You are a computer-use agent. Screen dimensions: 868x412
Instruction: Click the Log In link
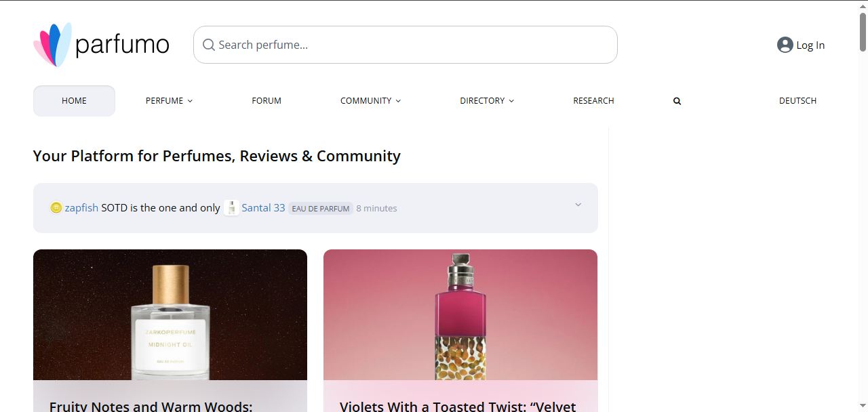(x=810, y=45)
